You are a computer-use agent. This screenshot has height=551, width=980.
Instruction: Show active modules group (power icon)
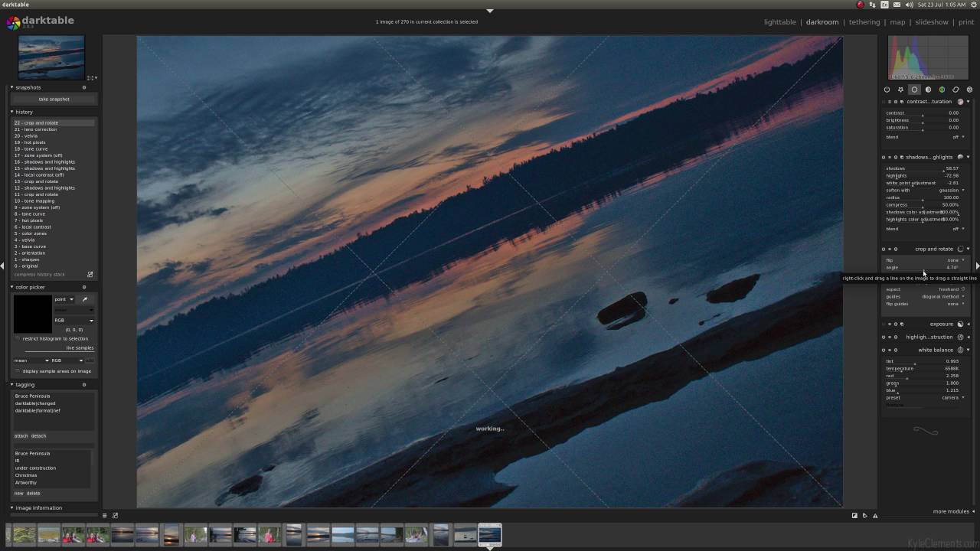coord(887,90)
